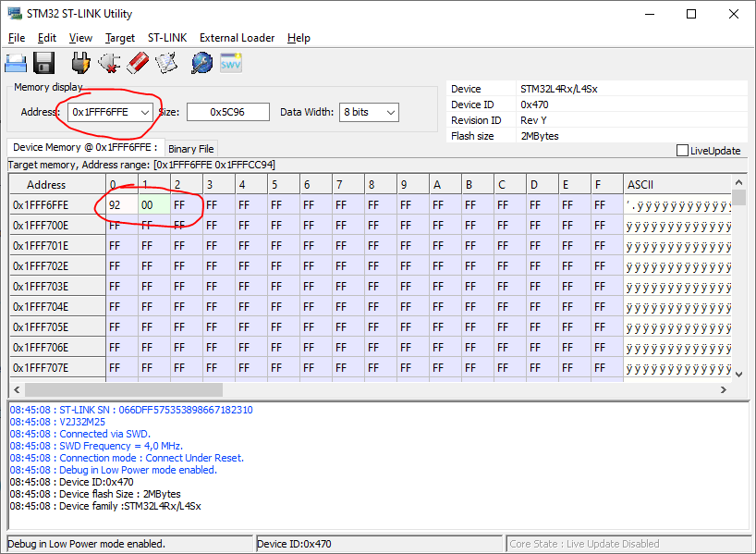This screenshot has width=756, height=554.
Task: Click row address 0x1FFF702E
Action: click(57, 265)
